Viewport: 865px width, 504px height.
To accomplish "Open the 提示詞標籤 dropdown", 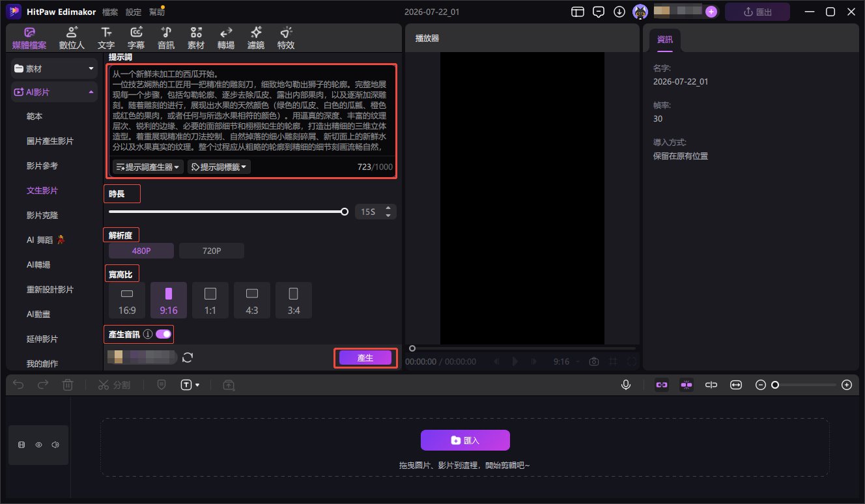I will pyautogui.click(x=220, y=167).
